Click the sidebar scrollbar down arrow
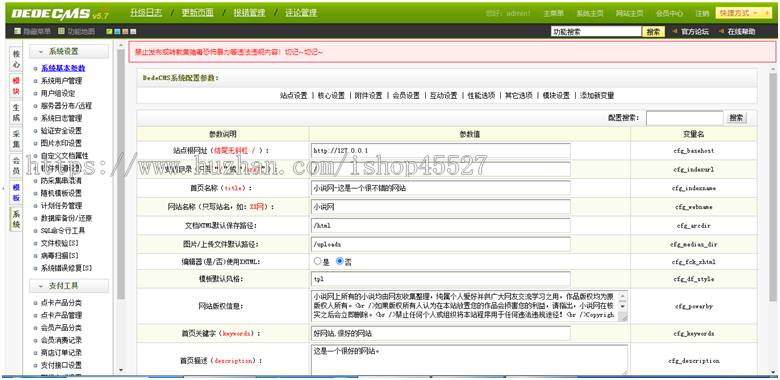 (120, 370)
